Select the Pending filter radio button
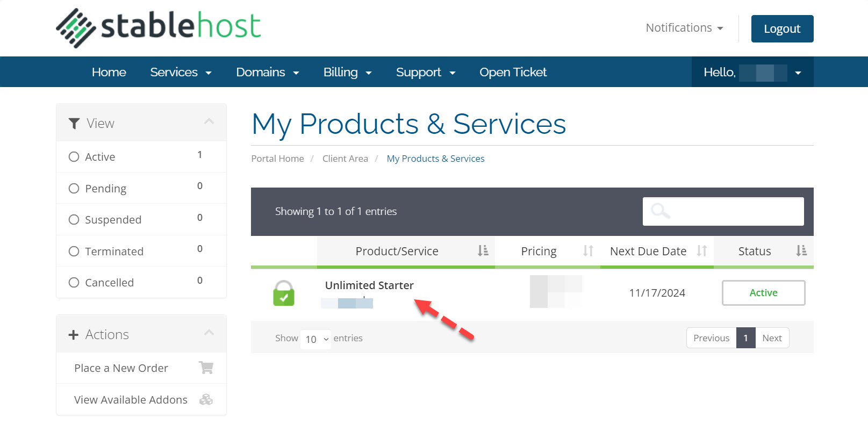 pyautogui.click(x=74, y=189)
